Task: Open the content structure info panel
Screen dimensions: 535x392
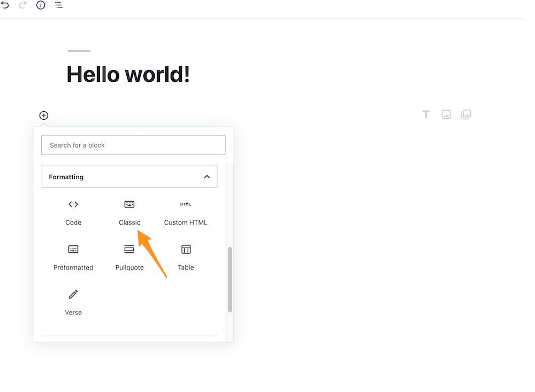Action: [41, 5]
